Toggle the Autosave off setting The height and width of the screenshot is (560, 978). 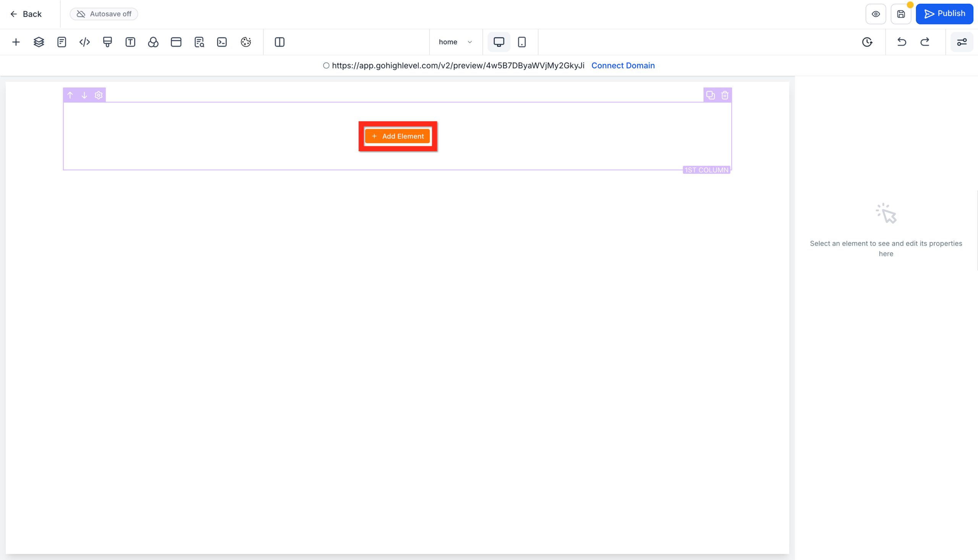tap(104, 14)
